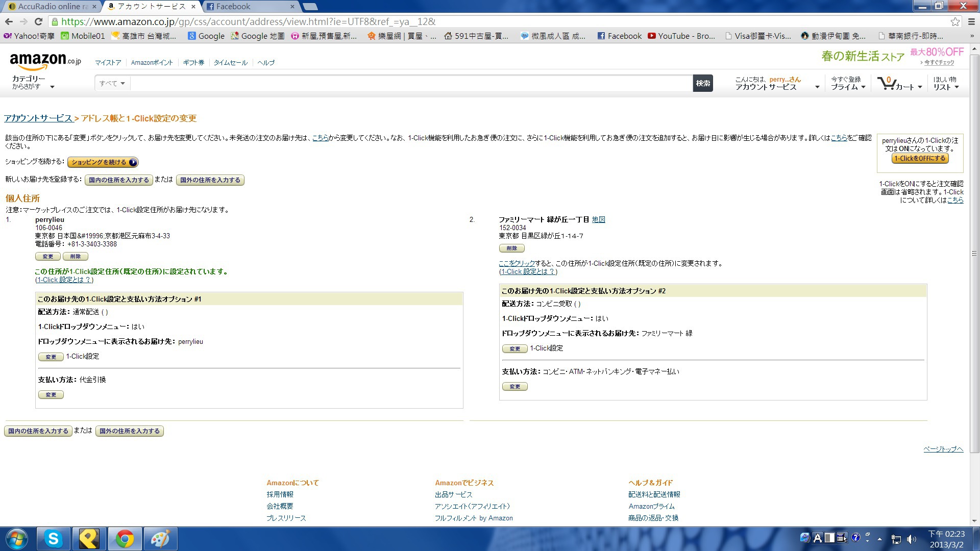Expand ほしい物リスト dropdown
The height and width of the screenshot is (551, 980).
coord(946,83)
